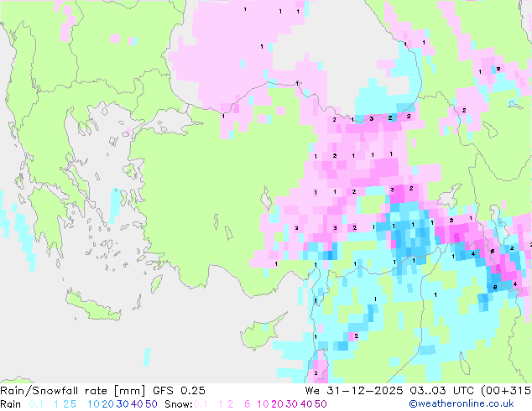Select Snow legend value 5
This screenshot has height=411, width=532.
(248, 404)
